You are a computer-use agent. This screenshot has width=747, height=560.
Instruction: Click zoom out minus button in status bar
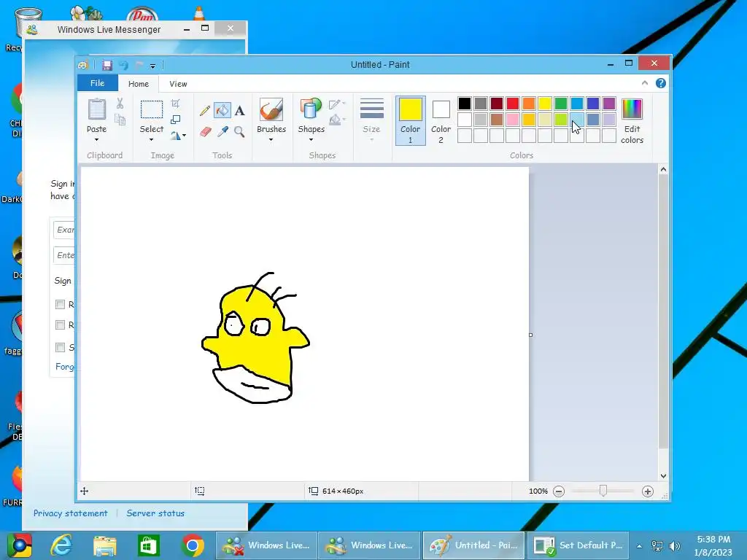click(559, 491)
